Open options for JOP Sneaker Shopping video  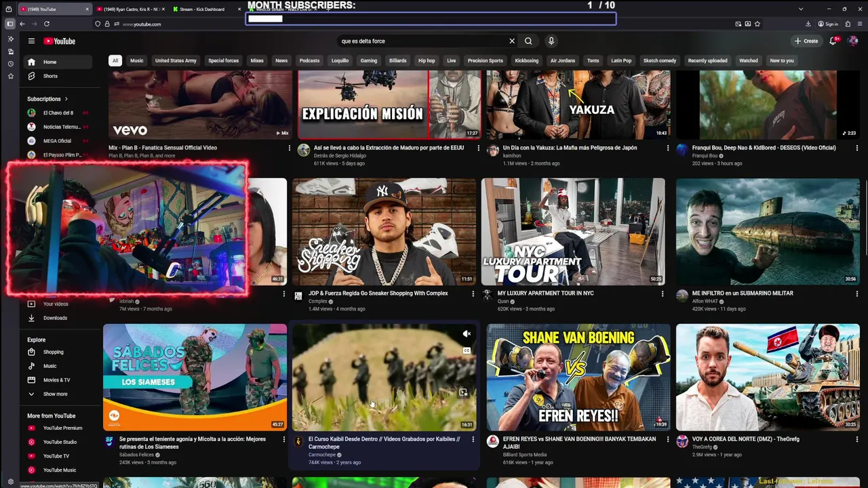(x=473, y=293)
